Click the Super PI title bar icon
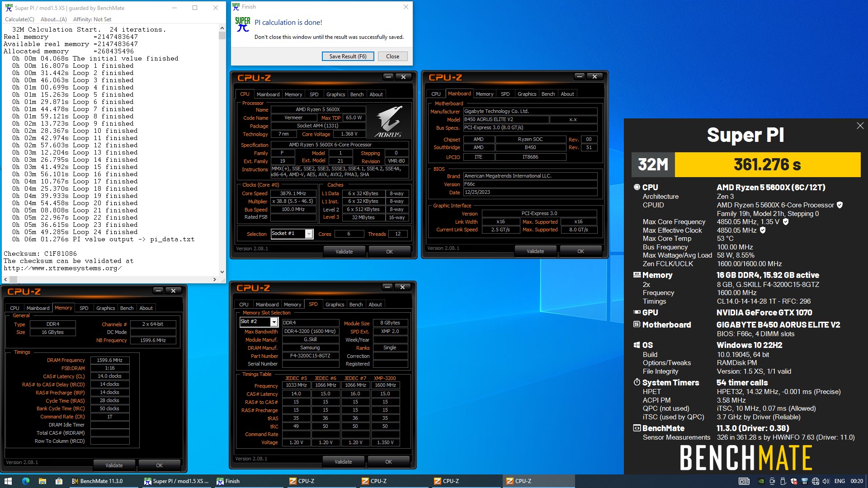Viewport: 868px width, 488px height. point(9,8)
